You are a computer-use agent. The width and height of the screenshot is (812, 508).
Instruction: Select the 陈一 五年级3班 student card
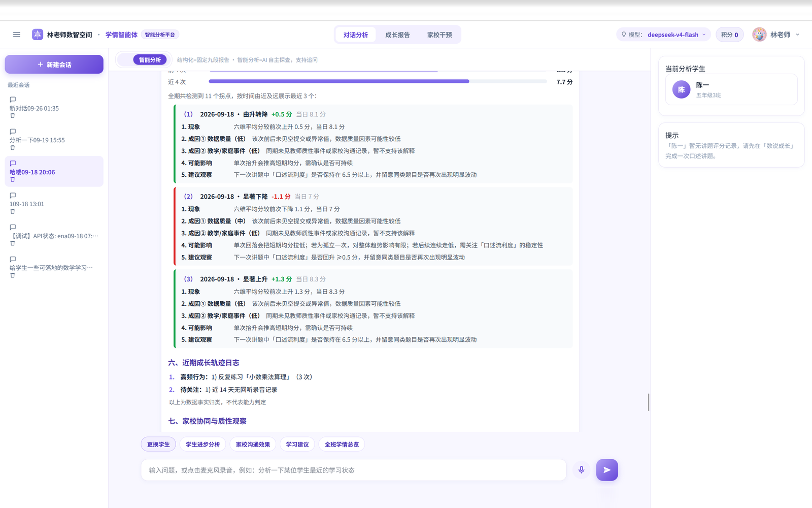pyautogui.click(x=731, y=89)
